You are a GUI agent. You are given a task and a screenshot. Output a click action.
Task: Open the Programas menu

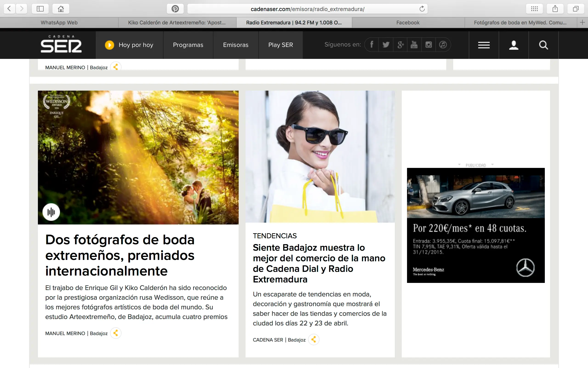click(x=188, y=45)
